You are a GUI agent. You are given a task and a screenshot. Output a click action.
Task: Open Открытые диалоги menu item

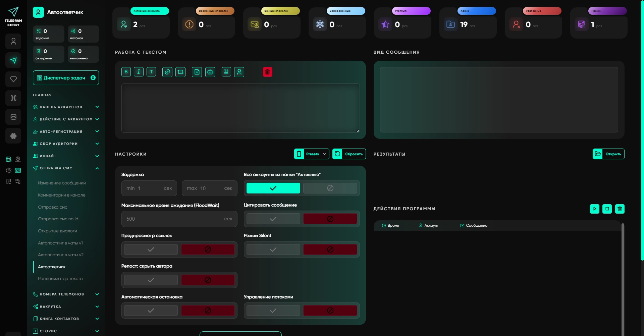point(57,231)
